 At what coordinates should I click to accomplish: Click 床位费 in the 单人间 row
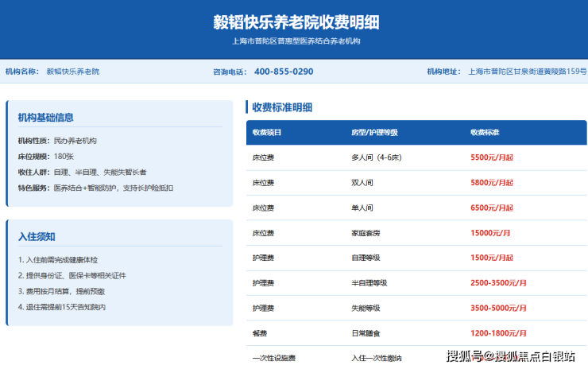(x=263, y=208)
